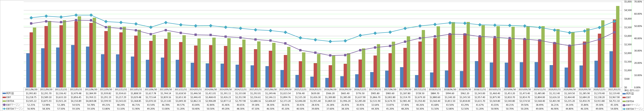The width and height of the screenshot is (644, 111).
Task: Click the 70.00% secondary axis label
Action: [638, 2]
